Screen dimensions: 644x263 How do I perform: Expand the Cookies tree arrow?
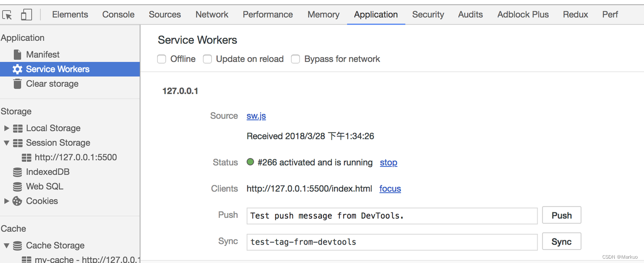[x=6, y=201]
